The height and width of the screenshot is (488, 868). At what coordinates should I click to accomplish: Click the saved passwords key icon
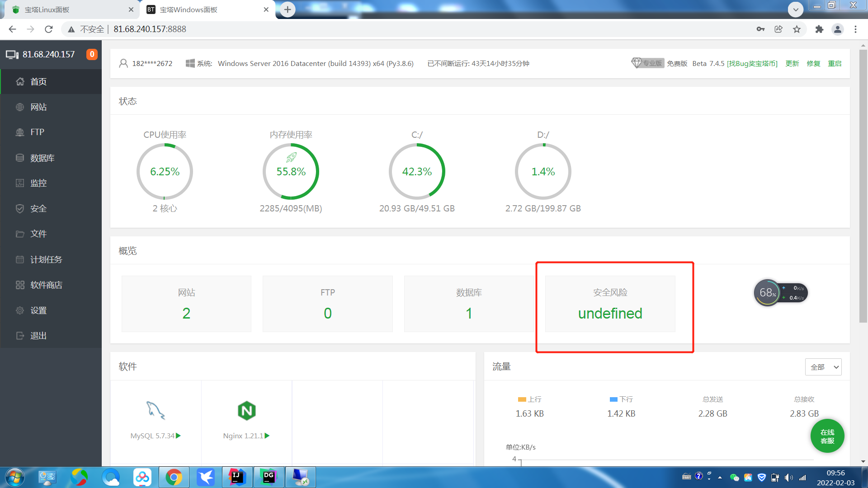tap(760, 29)
